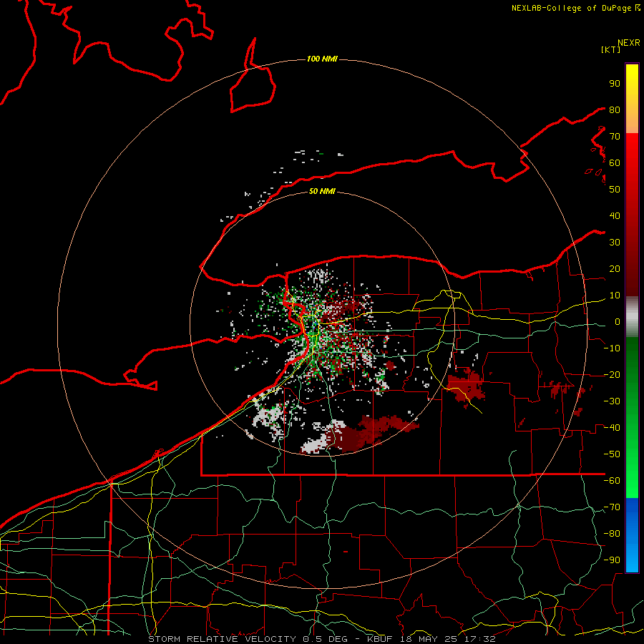Viewport: 644px width, 644px height.
Task: Click the 50 NMI range ring label
Action: coord(322,191)
